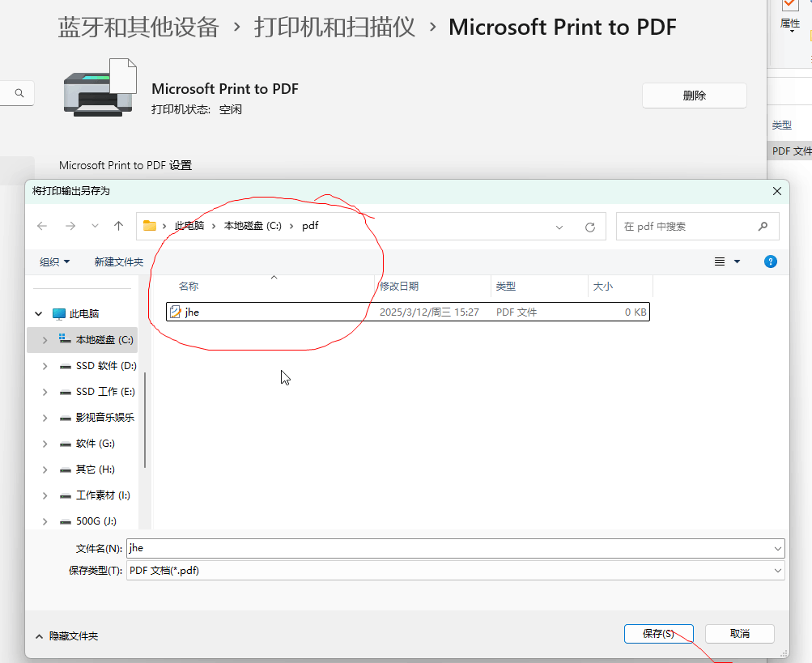Navigate up one folder level with the up arrow
The height and width of the screenshot is (663, 812).
[x=117, y=226]
